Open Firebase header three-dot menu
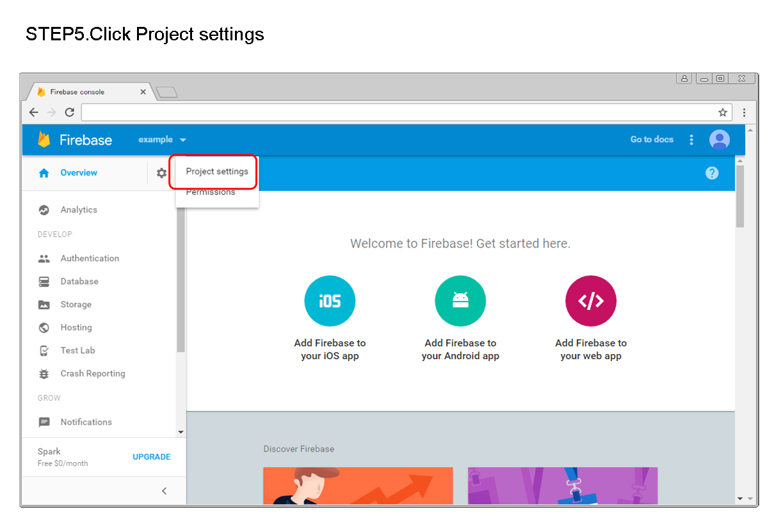Image resolution: width=774 pixels, height=532 pixels. tap(691, 140)
